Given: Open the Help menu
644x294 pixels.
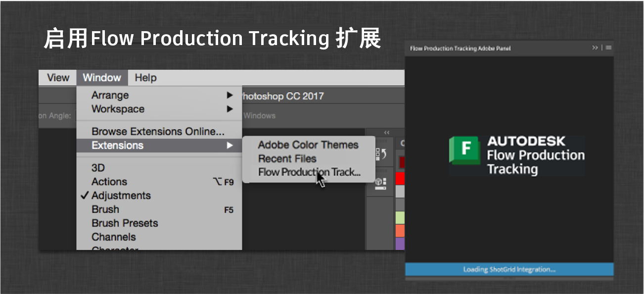Looking at the screenshot, I should (145, 78).
